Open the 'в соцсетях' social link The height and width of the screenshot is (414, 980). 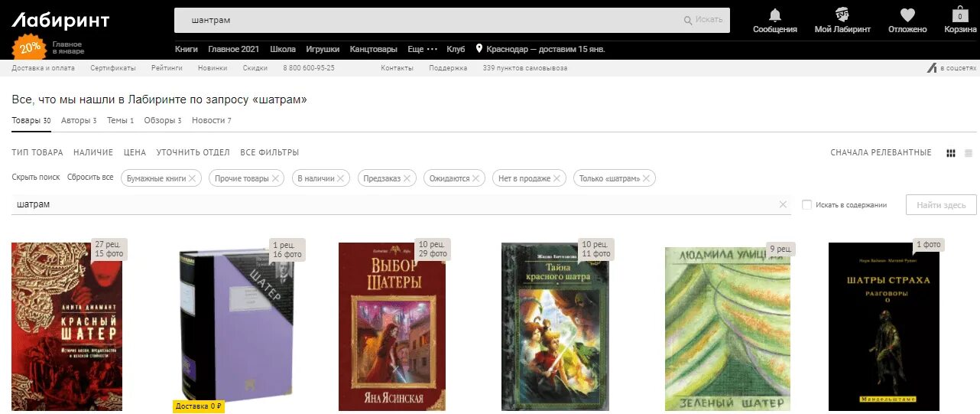coord(952,68)
